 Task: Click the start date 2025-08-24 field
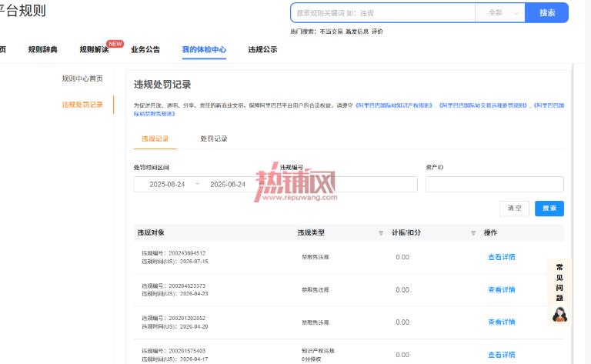pos(167,184)
